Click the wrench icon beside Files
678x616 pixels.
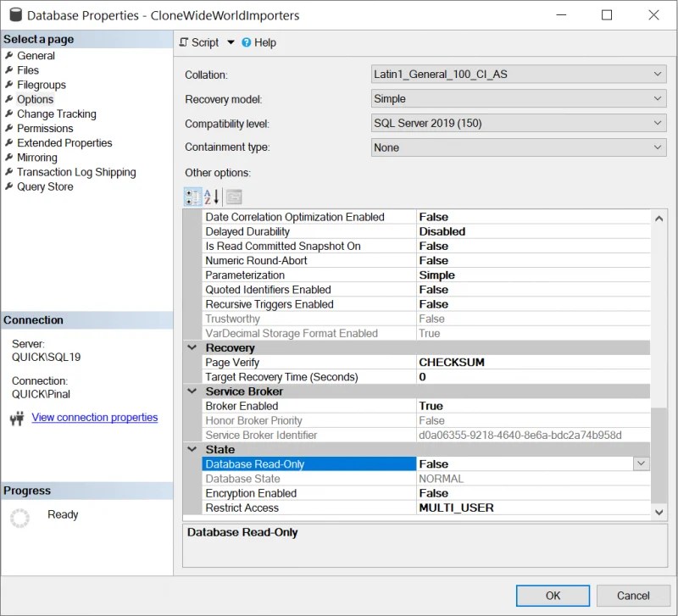9,70
